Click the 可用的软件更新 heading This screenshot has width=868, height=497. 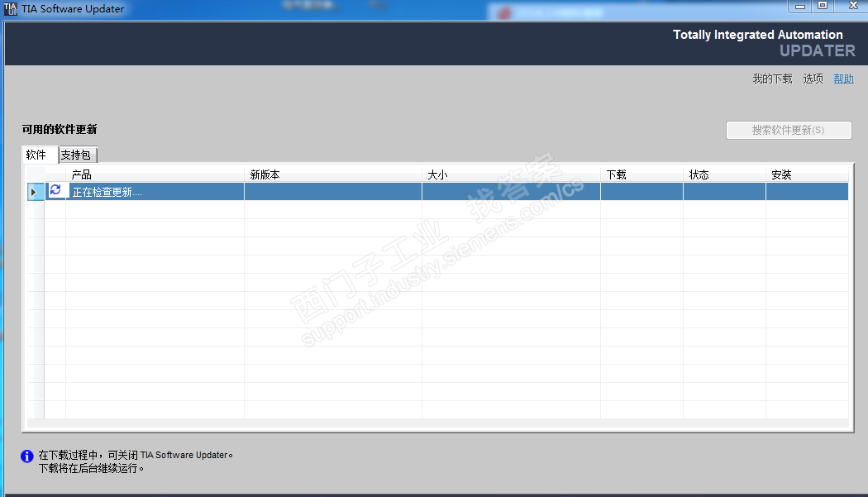60,129
